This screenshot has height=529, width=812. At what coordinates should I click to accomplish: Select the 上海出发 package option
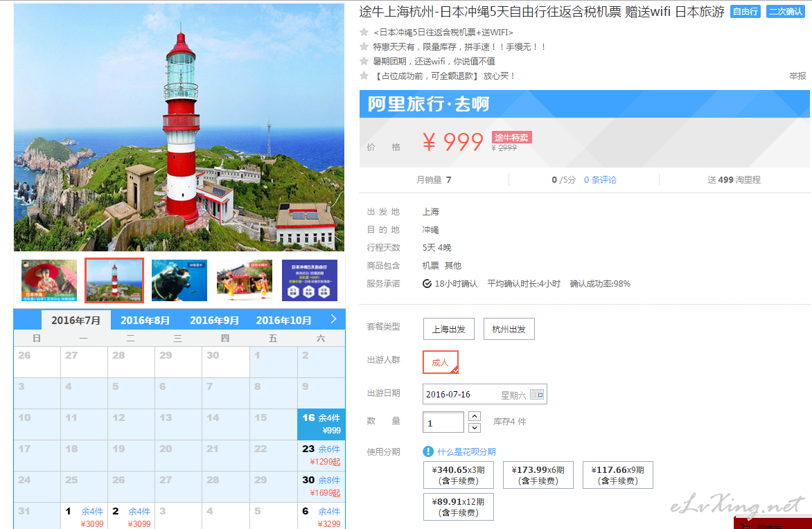449,329
